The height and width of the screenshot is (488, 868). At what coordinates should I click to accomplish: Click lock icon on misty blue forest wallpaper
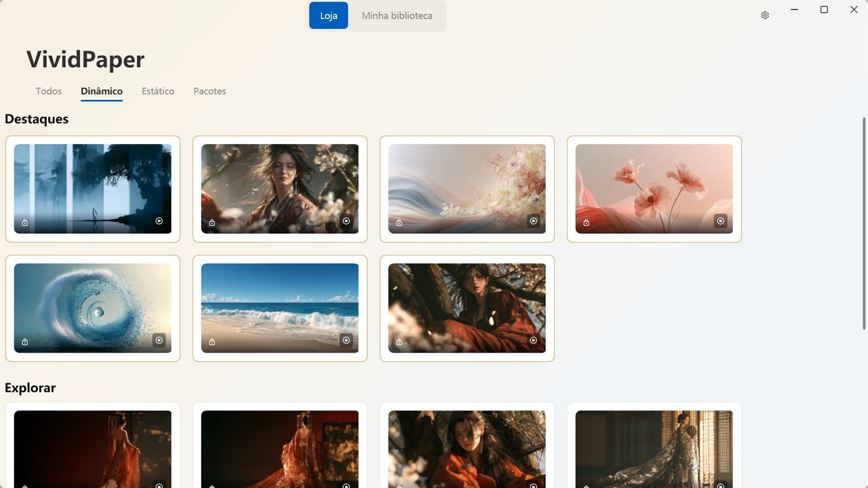(x=25, y=223)
